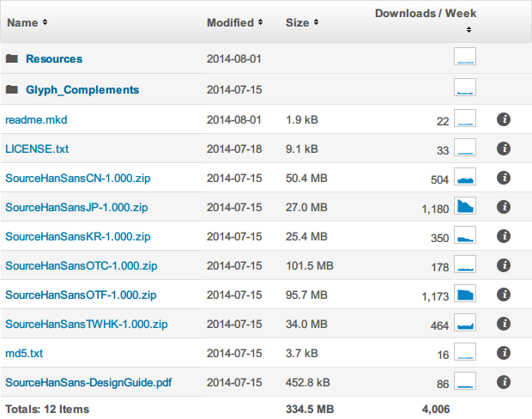Download SourceHanSansKR-1.000.zip
This screenshot has width=532, height=419.
78,237
